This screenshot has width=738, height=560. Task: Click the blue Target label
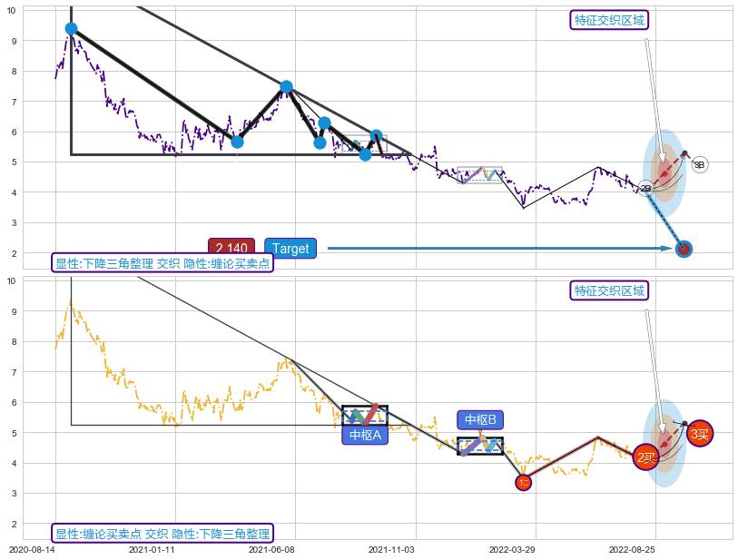tap(290, 249)
